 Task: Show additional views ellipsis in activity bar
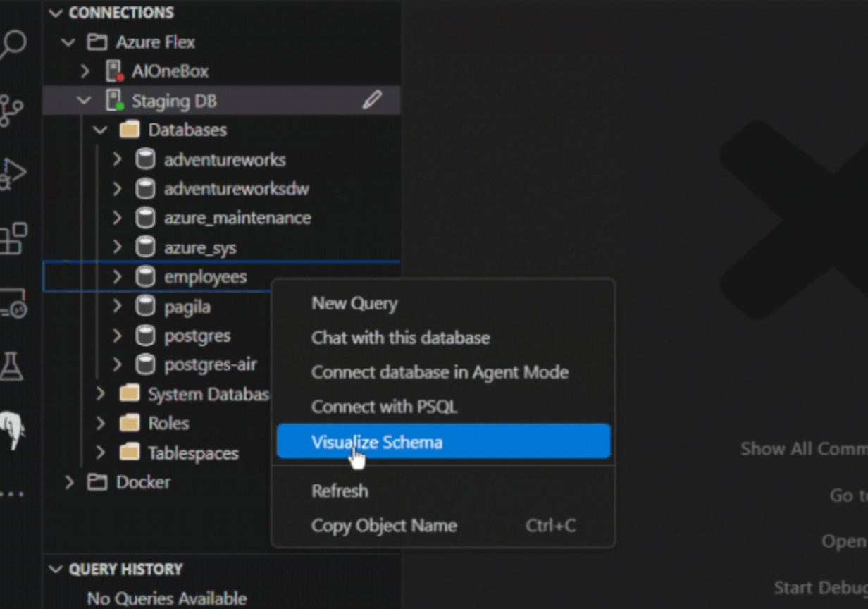click(12, 493)
